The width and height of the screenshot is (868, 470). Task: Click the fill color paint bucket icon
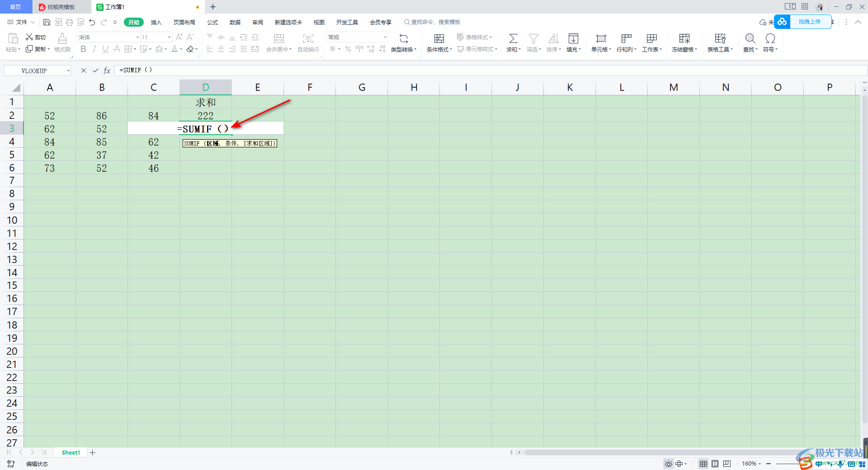[x=159, y=49]
